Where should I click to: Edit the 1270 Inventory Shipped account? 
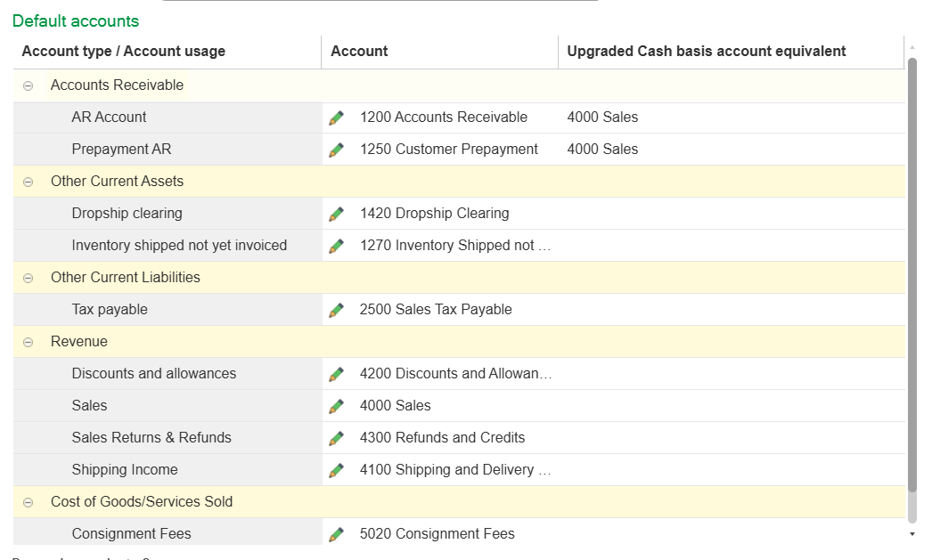pyautogui.click(x=336, y=246)
